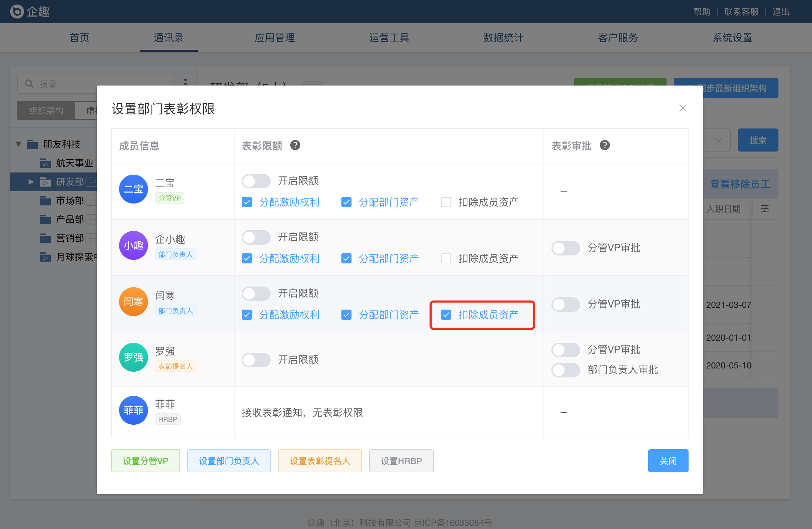
Task: Go to the 首页 tab
Action: pos(79,38)
